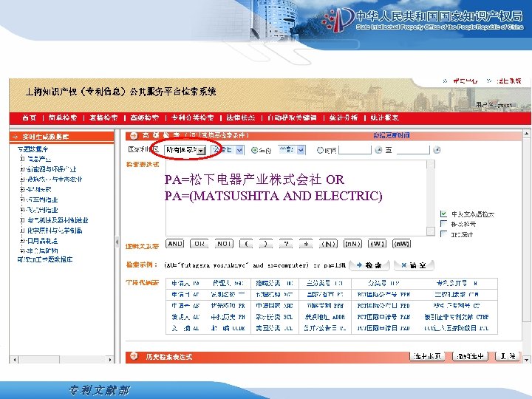Click the 选中本页 button
The height and width of the screenshot is (399, 532).
(x=428, y=356)
